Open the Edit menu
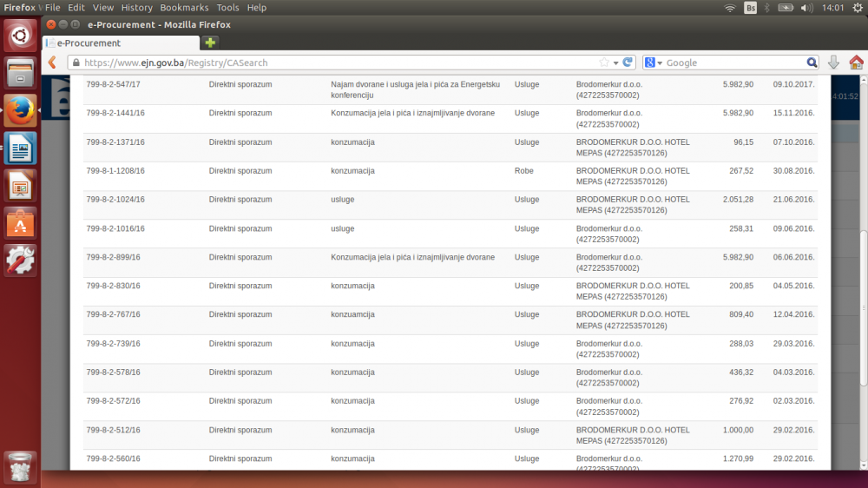This screenshot has width=868, height=488. [x=76, y=8]
